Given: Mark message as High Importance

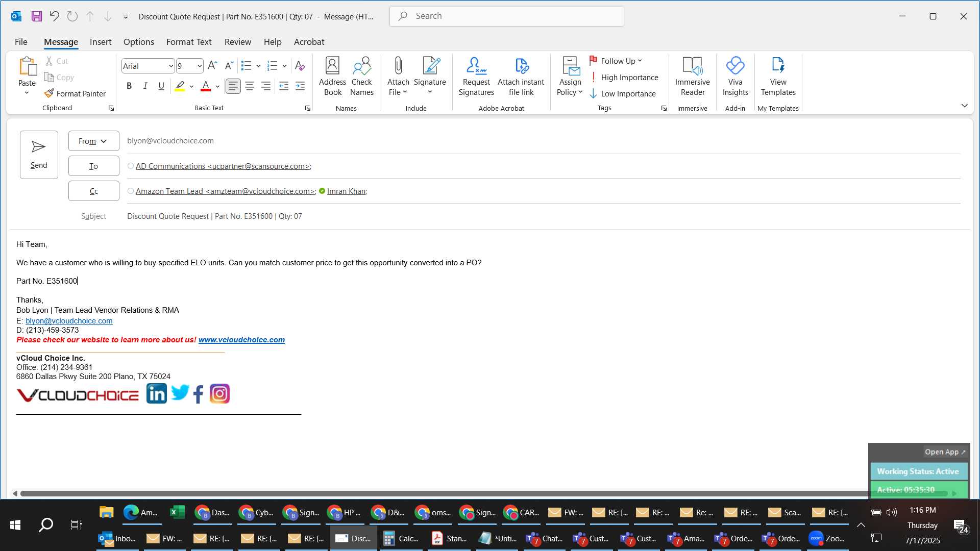Looking at the screenshot, I should click(624, 77).
